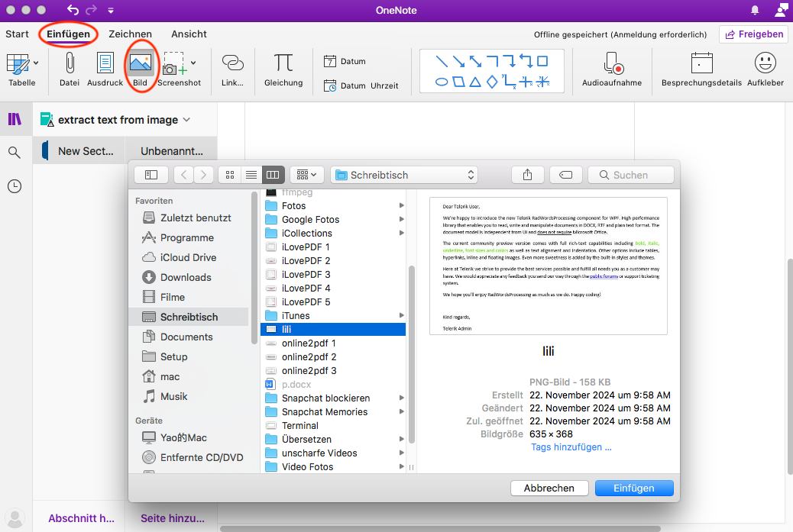The width and height of the screenshot is (793, 532).
Task: Click the tags icon in file dialog
Action: pos(566,175)
